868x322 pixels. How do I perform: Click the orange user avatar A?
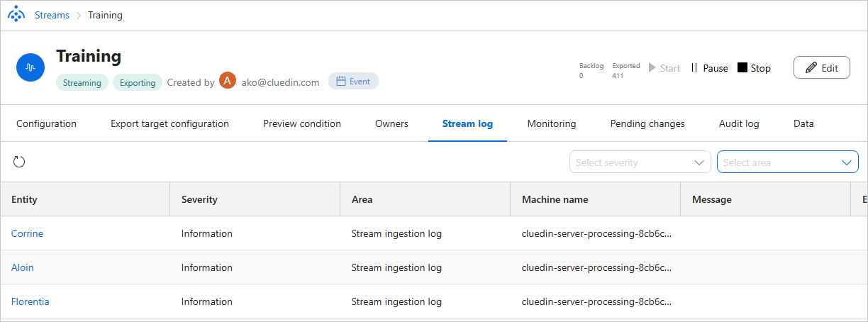(x=228, y=81)
